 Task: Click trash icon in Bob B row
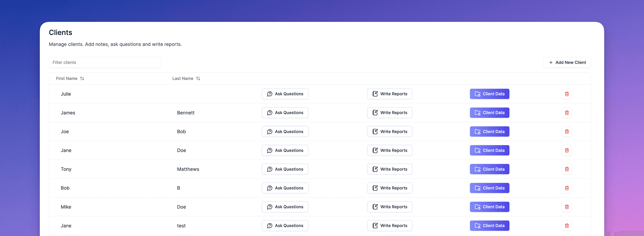pyautogui.click(x=567, y=188)
